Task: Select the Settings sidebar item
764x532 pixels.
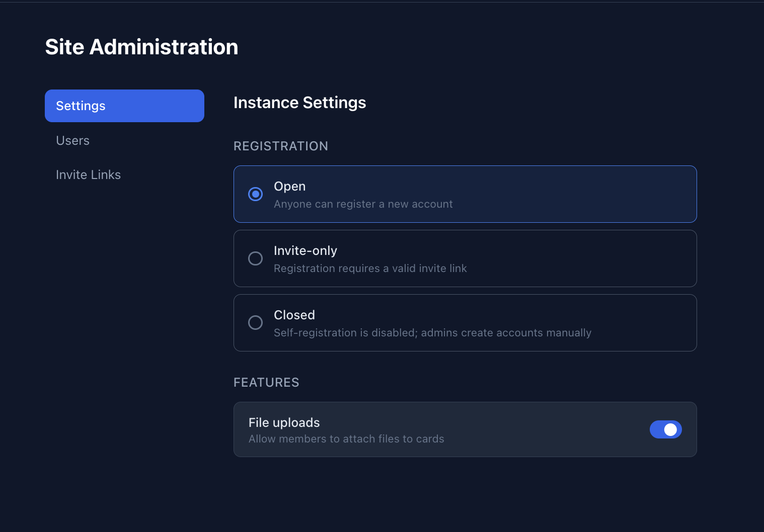Action: point(81,106)
